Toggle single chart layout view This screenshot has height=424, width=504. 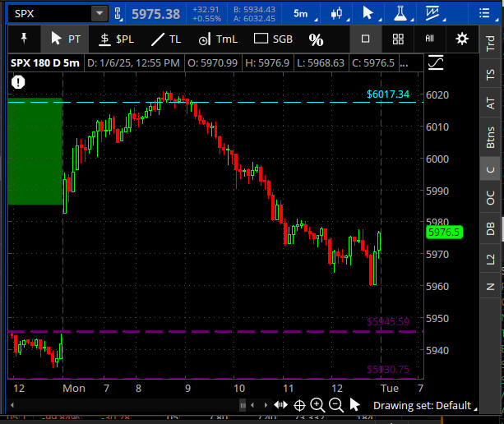[x=366, y=39]
